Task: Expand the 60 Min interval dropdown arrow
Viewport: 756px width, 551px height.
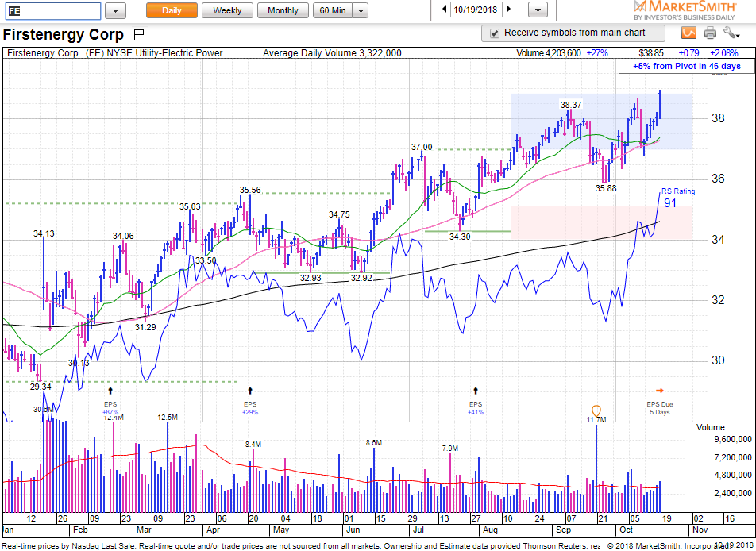Action: pos(361,10)
